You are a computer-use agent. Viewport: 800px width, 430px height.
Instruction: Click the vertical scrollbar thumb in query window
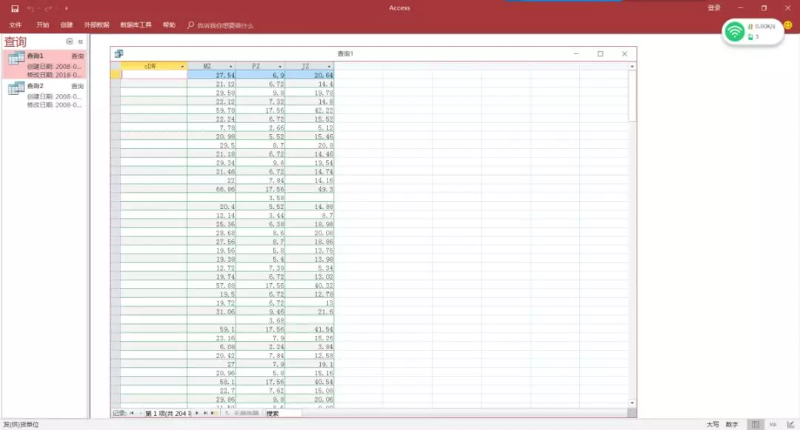click(x=632, y=96)
